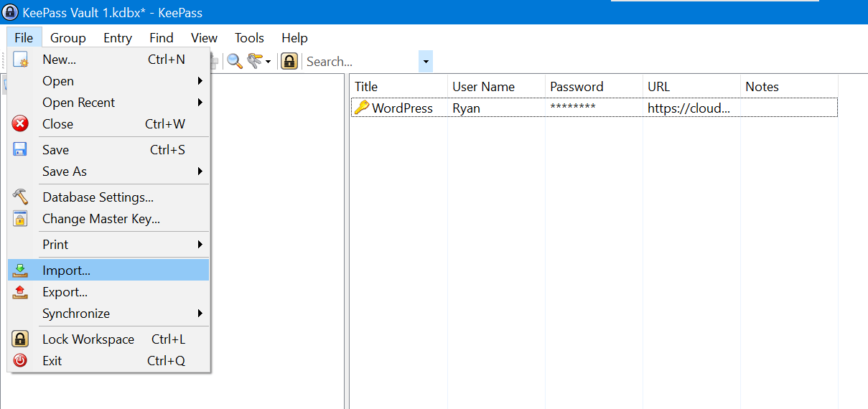Click into the Search input field
This screenshot has width=868, height=409.
[359, 62]
